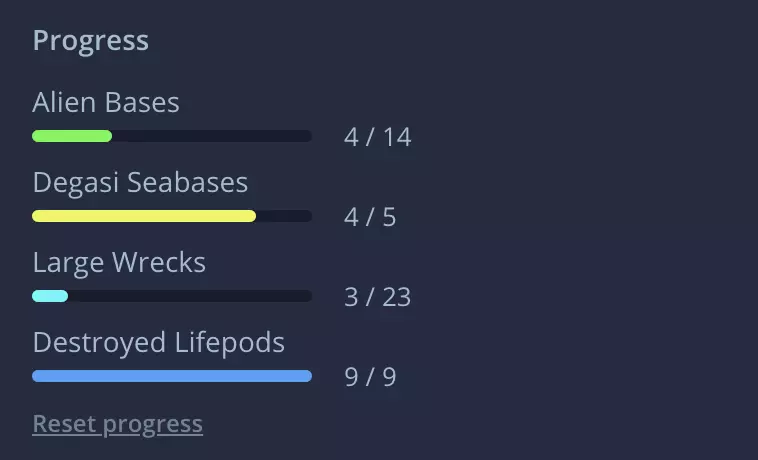Select the Destroyed Lifepods label
Viewport: 758px width, 460px height.
click(158, 342)
